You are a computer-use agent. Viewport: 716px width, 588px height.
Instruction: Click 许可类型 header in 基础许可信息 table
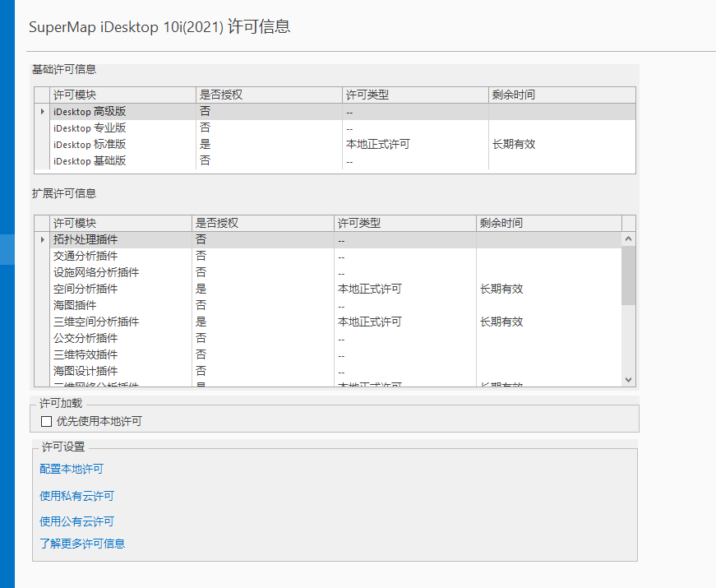415,95
